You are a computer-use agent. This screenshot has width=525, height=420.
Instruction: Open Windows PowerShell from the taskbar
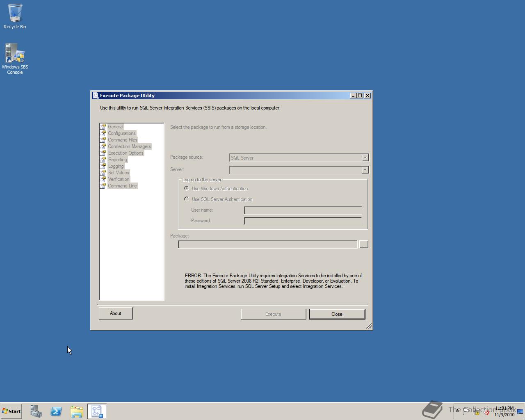(56, 411)
